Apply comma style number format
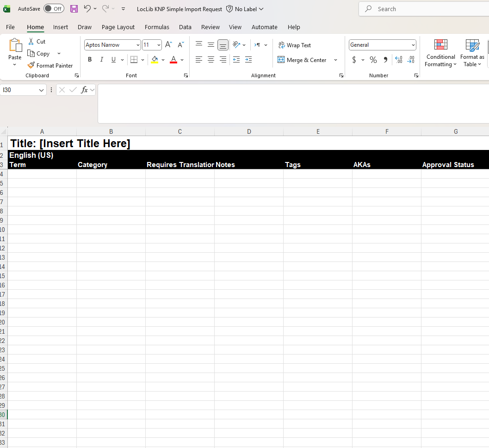489x448 pixels. pos(386,60)
